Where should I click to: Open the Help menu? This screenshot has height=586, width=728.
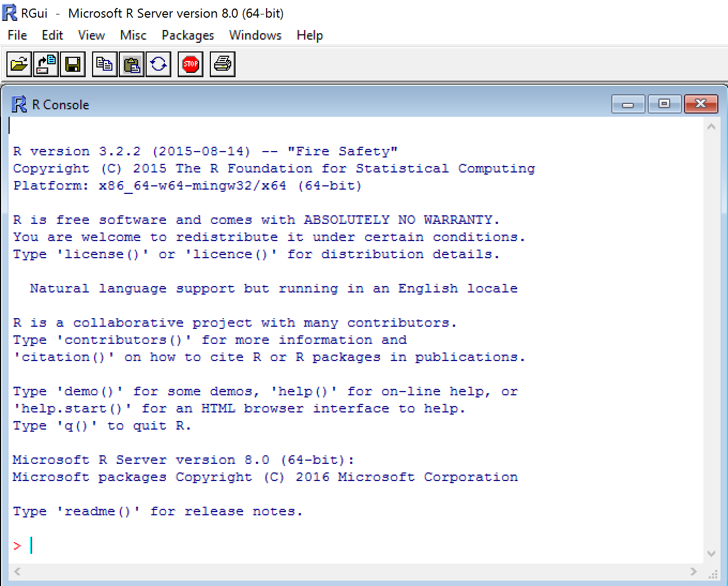[x=310, y=35]
